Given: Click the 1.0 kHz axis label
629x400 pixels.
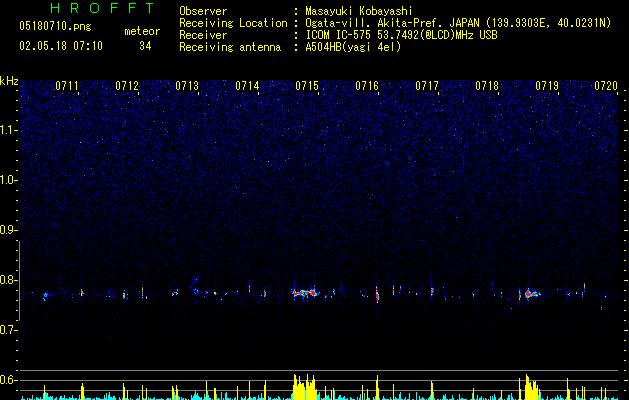Looking at the screenshot, I should pyautogui.click(x=9, y=180).
